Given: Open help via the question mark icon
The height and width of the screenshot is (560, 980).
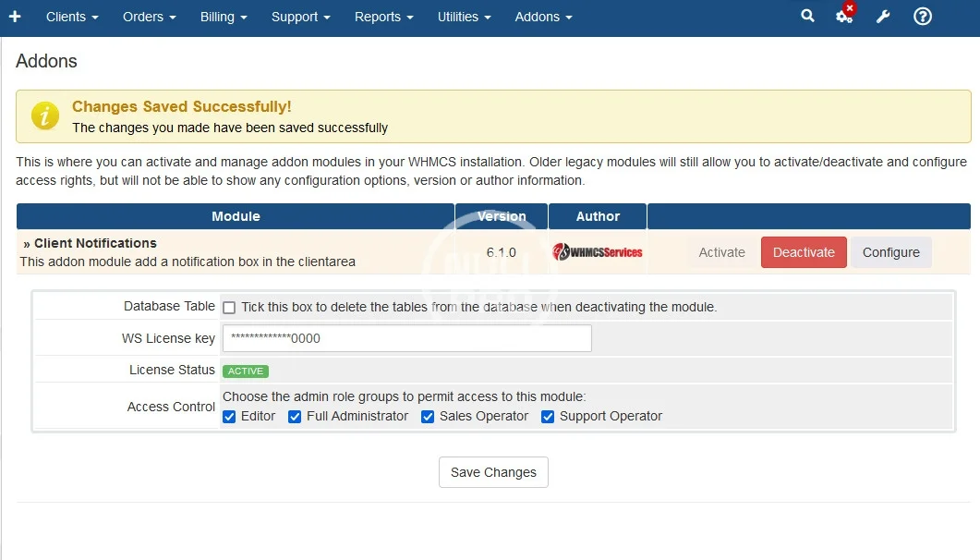Looking at the screenshot, I should click(x=922, y=17).
